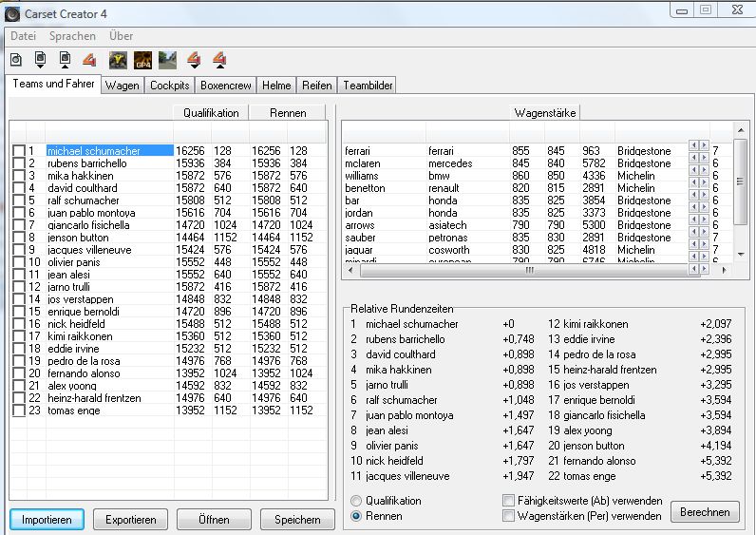Click the track landscape toolbar icon

168,61
